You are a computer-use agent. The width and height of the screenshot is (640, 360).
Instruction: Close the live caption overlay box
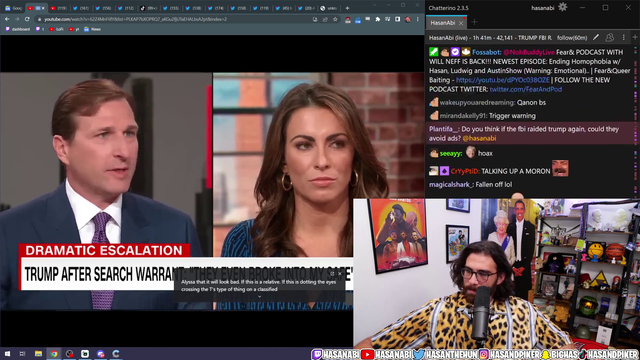tap(340, 274)
